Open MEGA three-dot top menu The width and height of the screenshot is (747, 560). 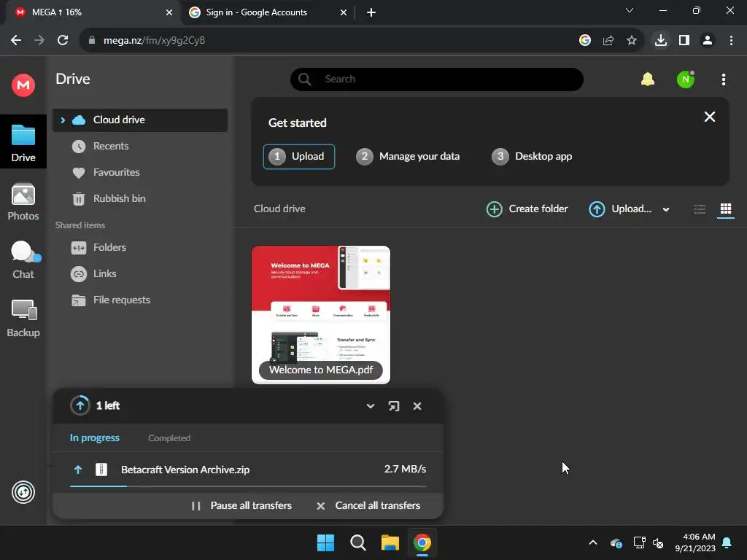pyautogui.click(x=723, y=79)
